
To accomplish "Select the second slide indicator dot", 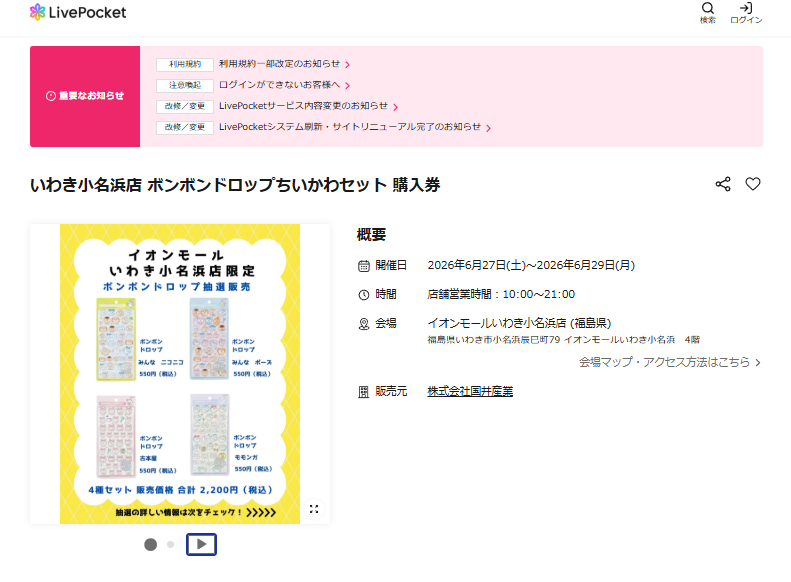I will 171,545.
